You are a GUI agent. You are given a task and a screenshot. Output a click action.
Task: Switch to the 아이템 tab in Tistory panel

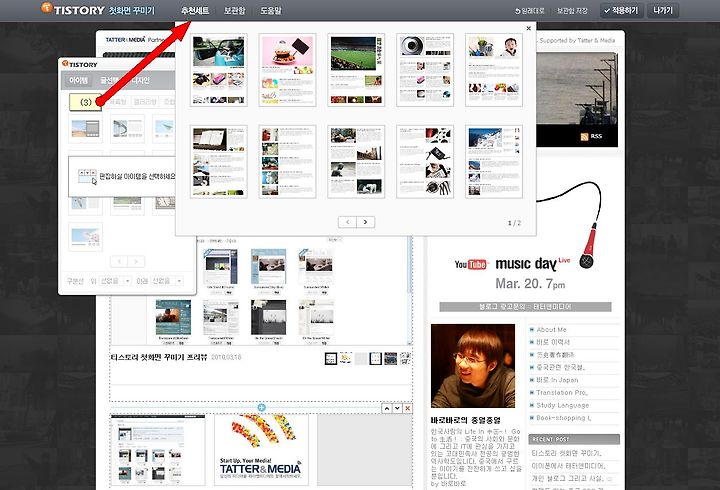[x=78, y=80]
